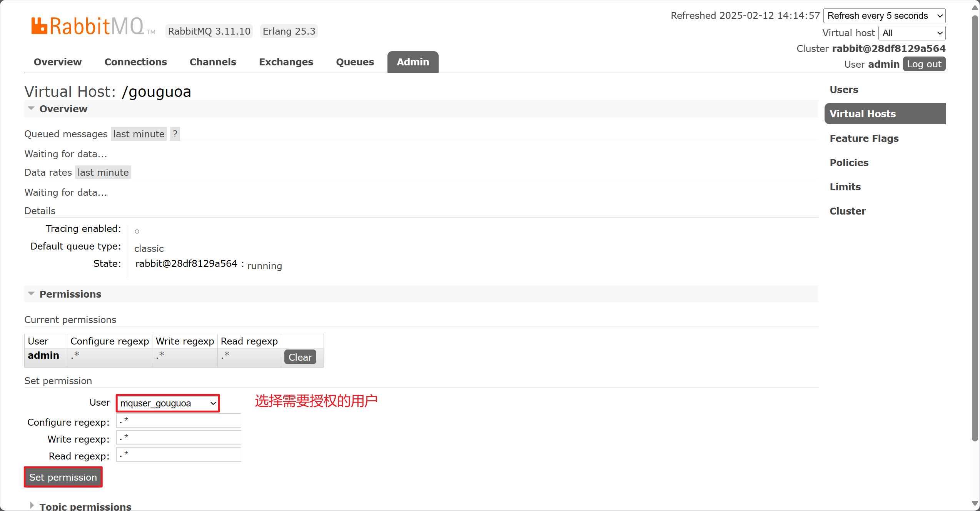Click the question mark help icon
The image size is (980, 511).
[175, 134]
